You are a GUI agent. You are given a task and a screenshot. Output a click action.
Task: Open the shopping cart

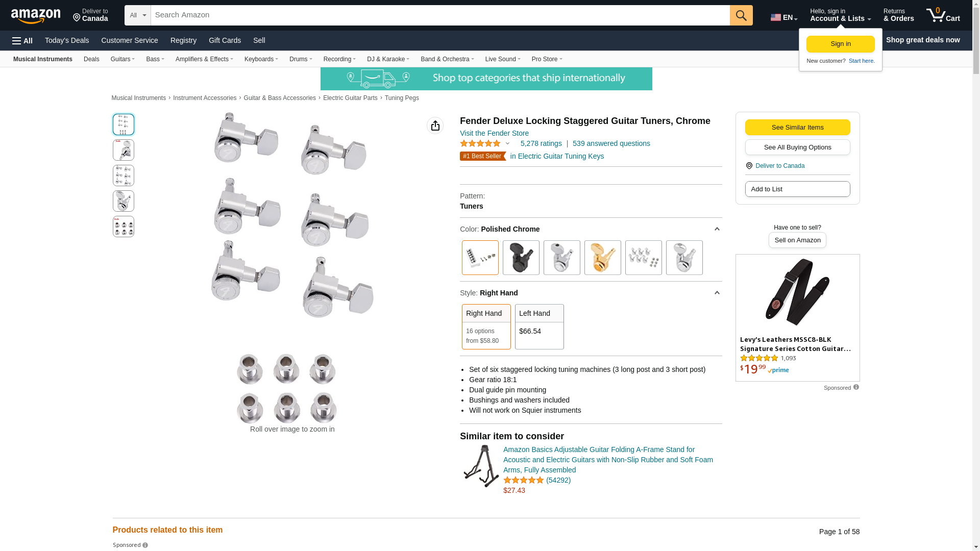pyautogui.click(x=943, y=15)
